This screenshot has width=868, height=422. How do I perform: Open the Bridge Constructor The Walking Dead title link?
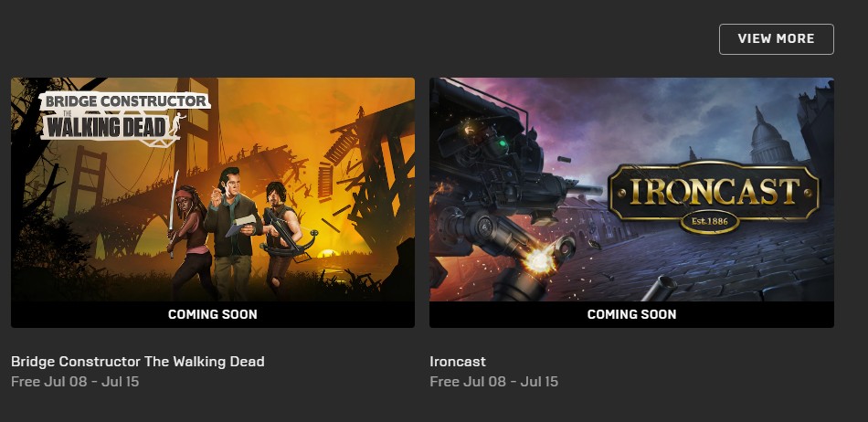pyautogui.click(x=138, y=362)
